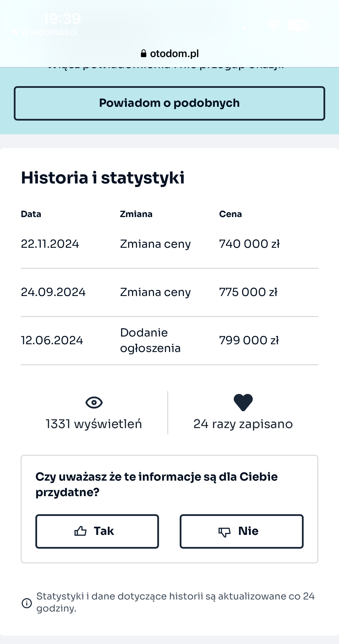
Task: Tap the "1331 wyświetleń" views count
Action: click(94, 424)
